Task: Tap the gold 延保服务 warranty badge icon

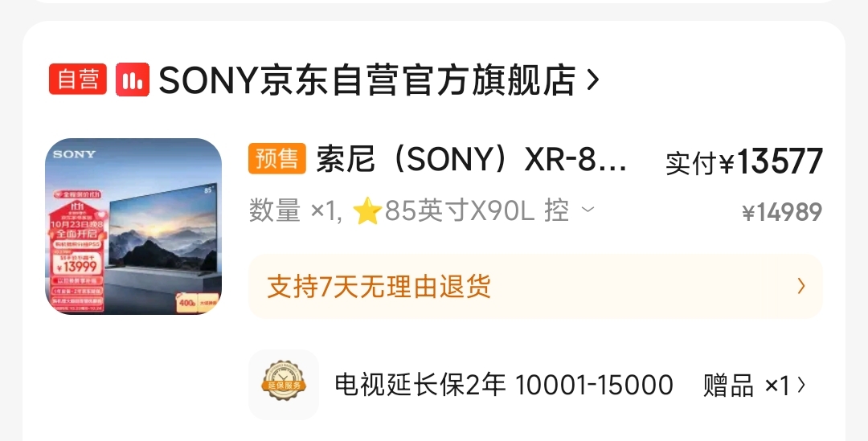Action: tap(284, 384)
